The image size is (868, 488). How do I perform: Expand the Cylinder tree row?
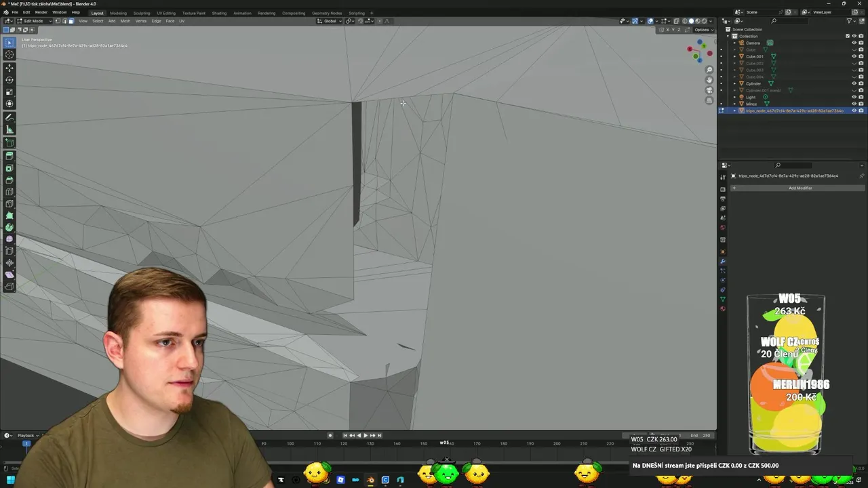point(733,83)
